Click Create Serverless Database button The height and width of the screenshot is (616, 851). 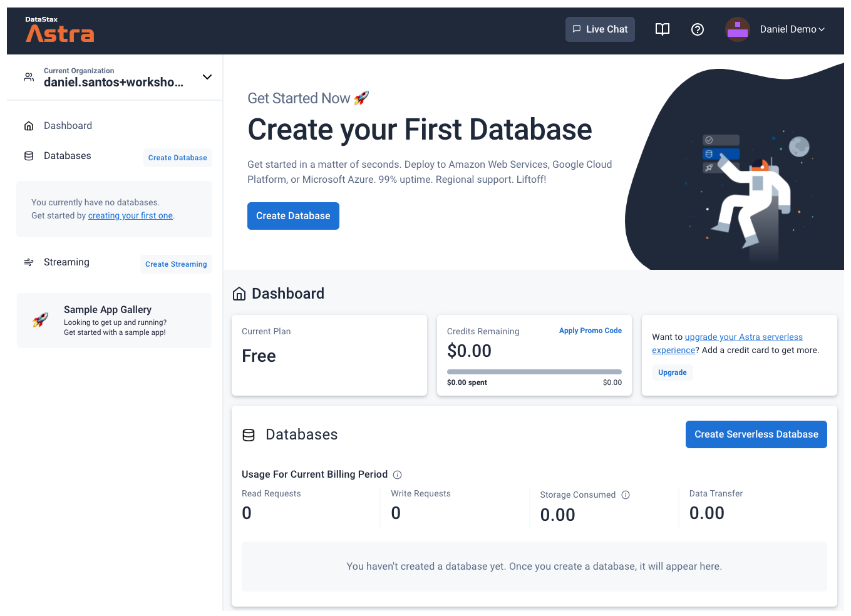pyautogui.click(x=756, y=434)
